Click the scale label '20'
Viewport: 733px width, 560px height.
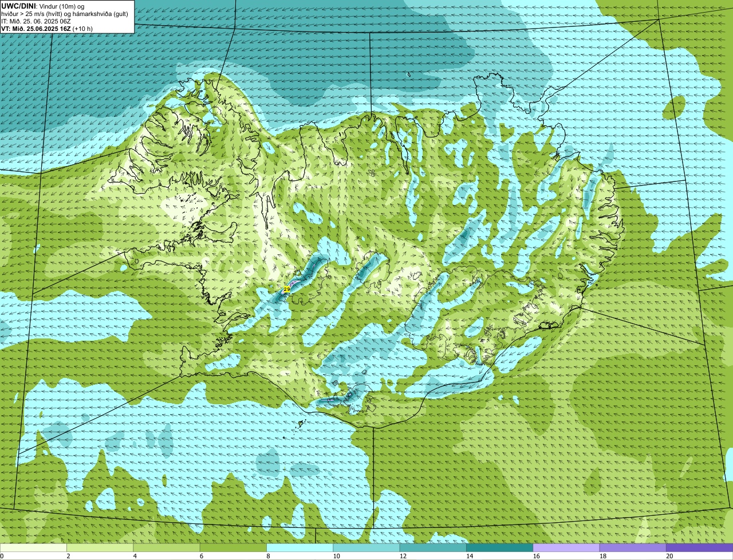669,556
